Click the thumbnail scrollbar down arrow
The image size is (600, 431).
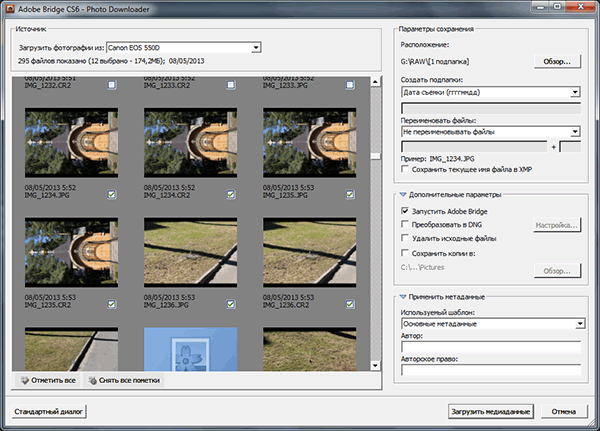[375, 366]
